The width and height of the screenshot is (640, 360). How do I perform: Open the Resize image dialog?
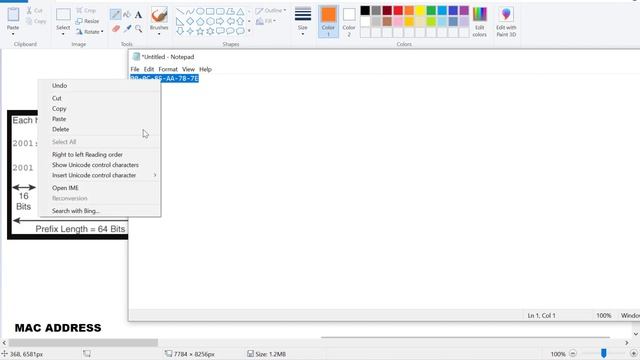pyautogui.click(x=87, y=21)
